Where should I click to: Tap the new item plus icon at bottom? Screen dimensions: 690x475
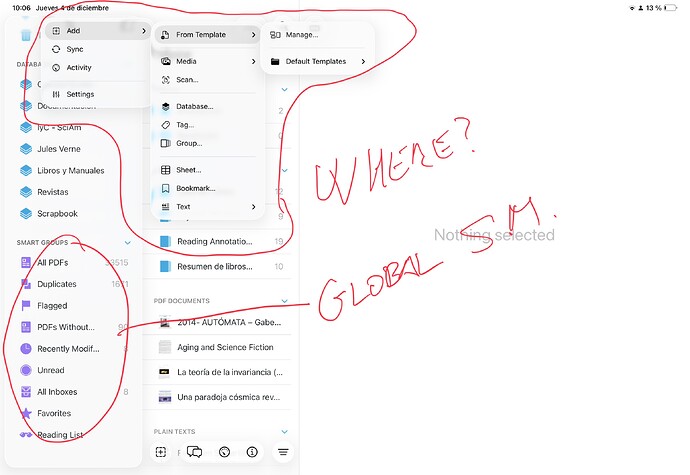(x=161, y=452)
